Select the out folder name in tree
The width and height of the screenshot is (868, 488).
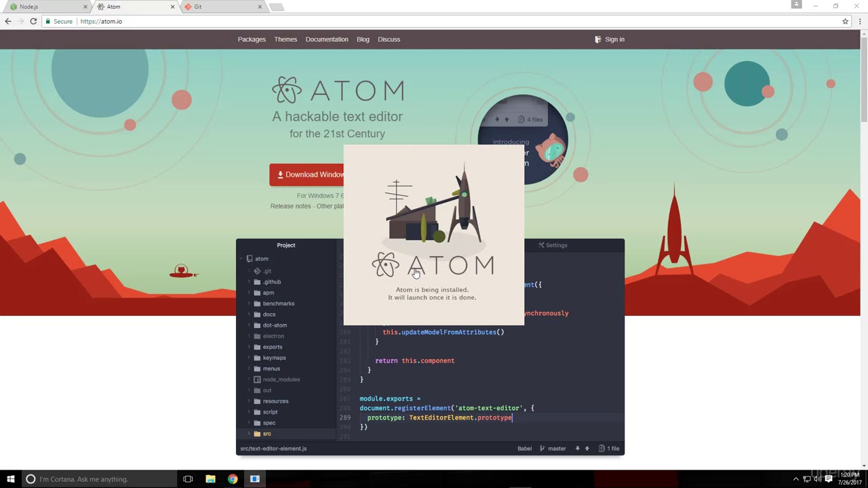click(267, 390)
